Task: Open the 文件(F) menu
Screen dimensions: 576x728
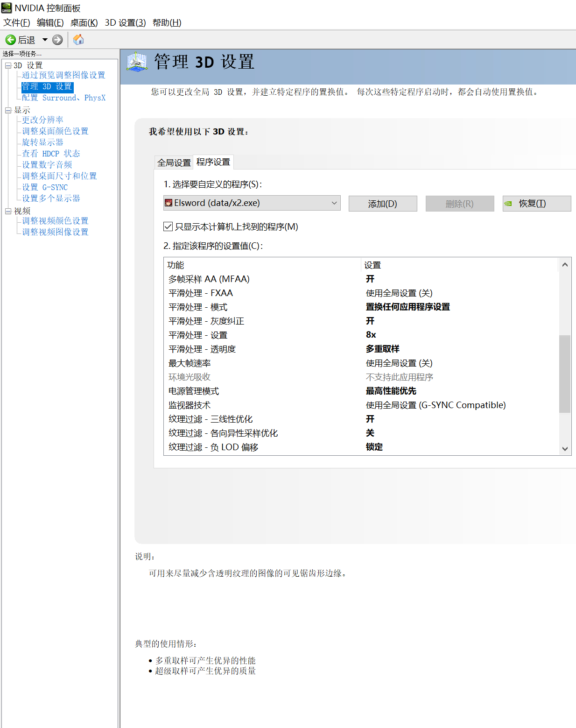Action: [16, 22]
